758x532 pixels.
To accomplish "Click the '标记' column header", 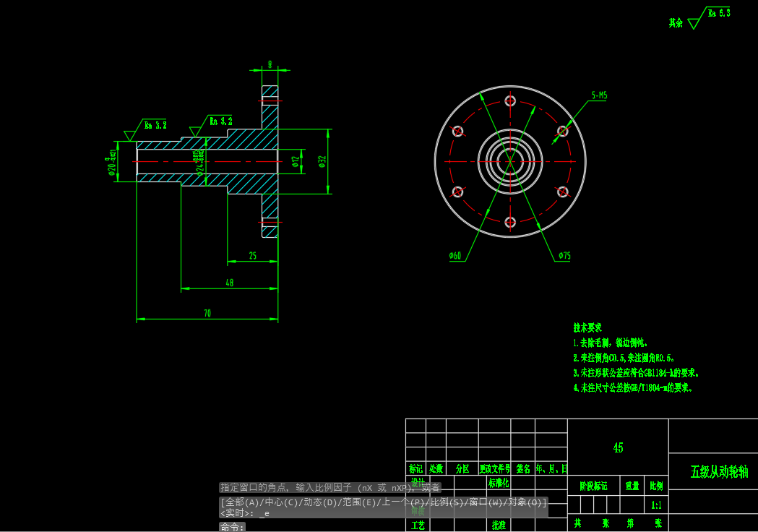I will pyautogui.click(x=415, y=468).
